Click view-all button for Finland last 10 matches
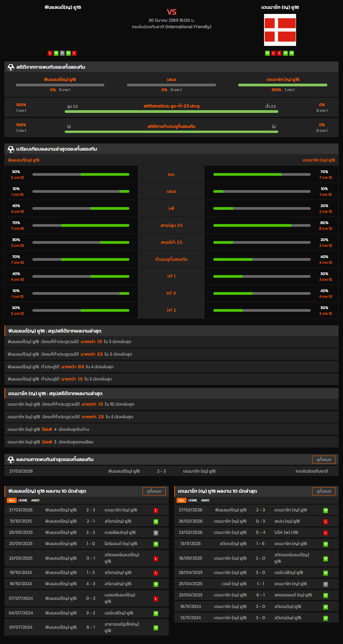Viewport: 343px width, 644px height. [154, 491]
